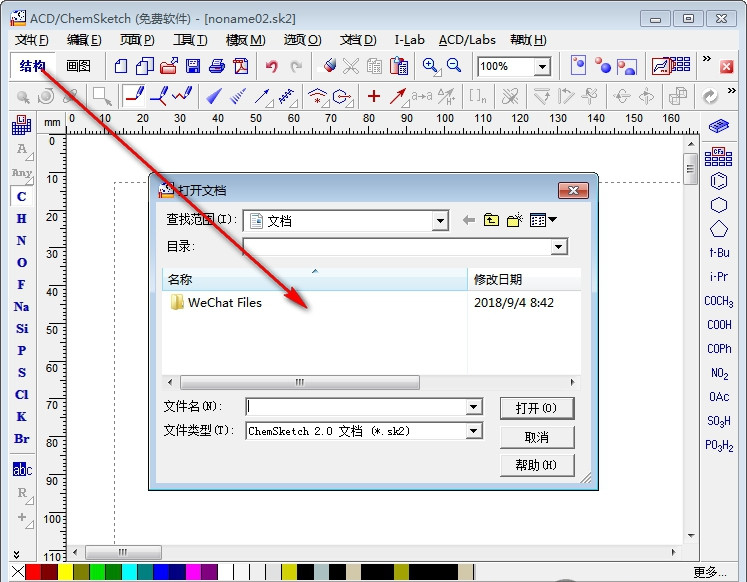
Task: Insert the Cyclohexane ring template
Action: click(718, 205)
